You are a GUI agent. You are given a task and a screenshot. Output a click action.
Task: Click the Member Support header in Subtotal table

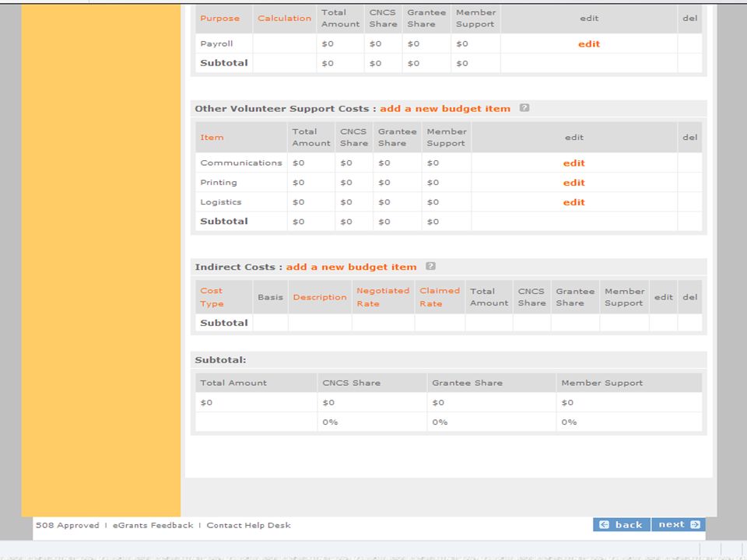[x=601, y=383]
